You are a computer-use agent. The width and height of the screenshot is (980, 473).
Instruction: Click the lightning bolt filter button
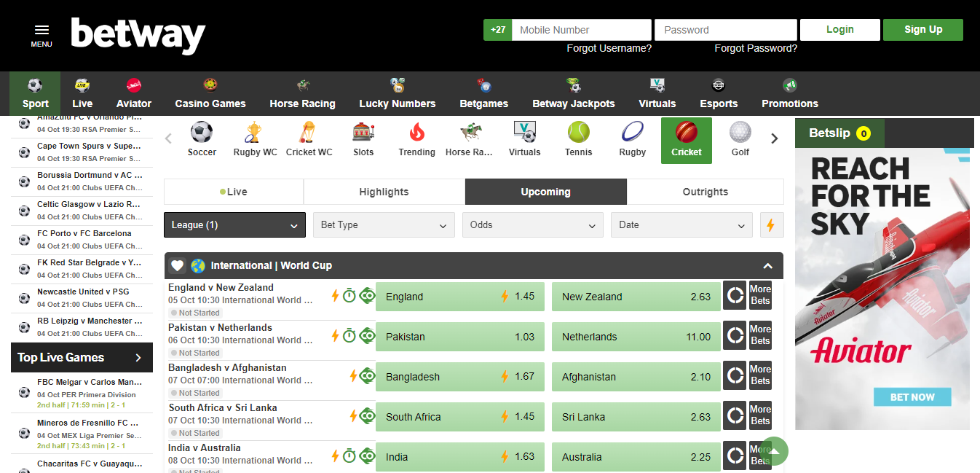(771, 225)
